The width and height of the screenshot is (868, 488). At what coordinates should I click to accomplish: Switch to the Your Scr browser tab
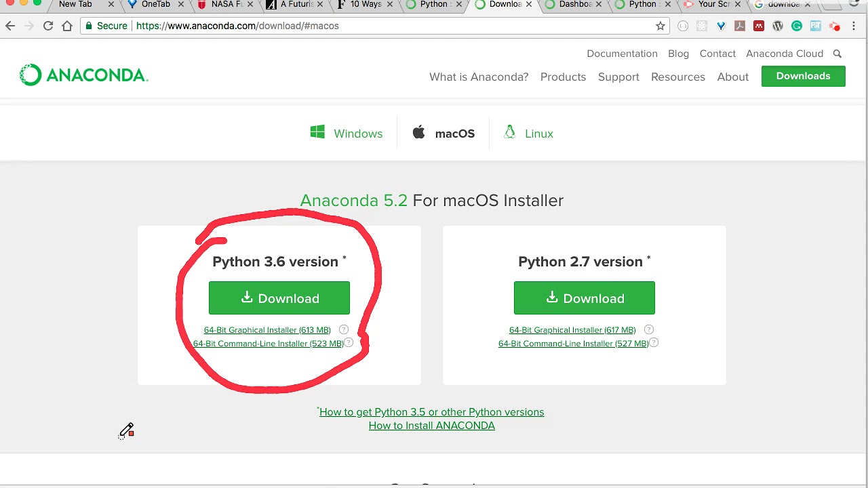(x=713, y=4)
